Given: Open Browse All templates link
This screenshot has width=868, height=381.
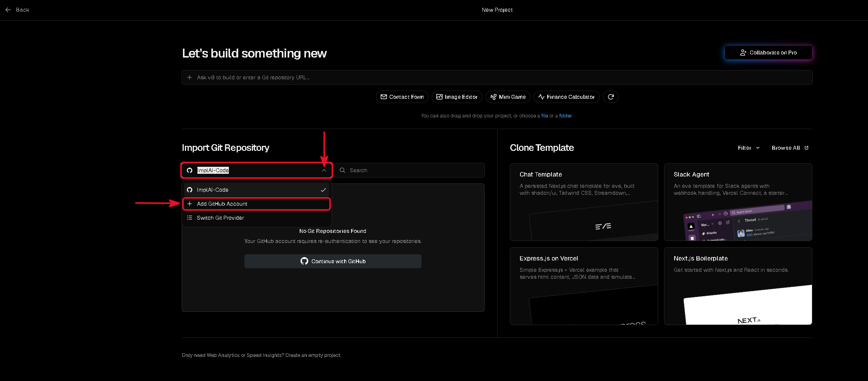Looking at the screenshot, I should 790,148.
